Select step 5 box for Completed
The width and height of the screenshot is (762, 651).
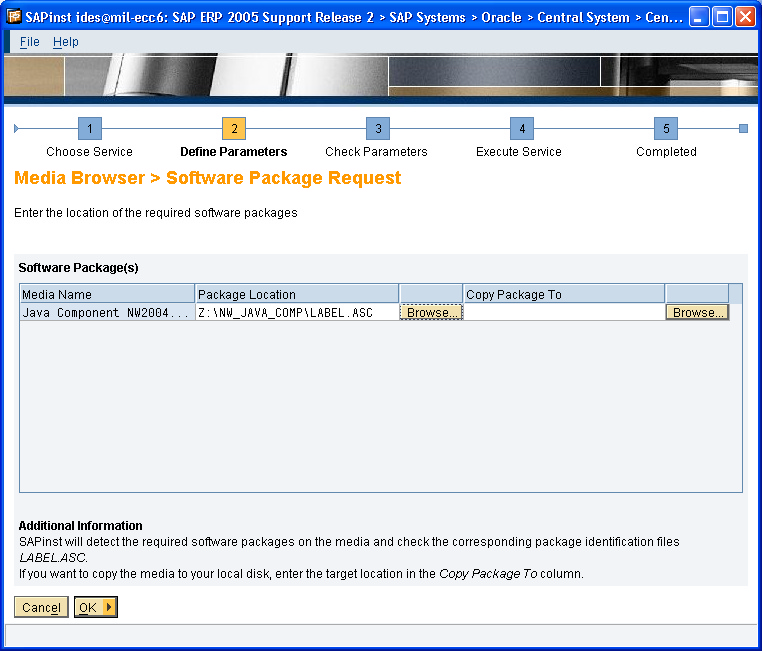pyautogui.click(x=666, y=129)
